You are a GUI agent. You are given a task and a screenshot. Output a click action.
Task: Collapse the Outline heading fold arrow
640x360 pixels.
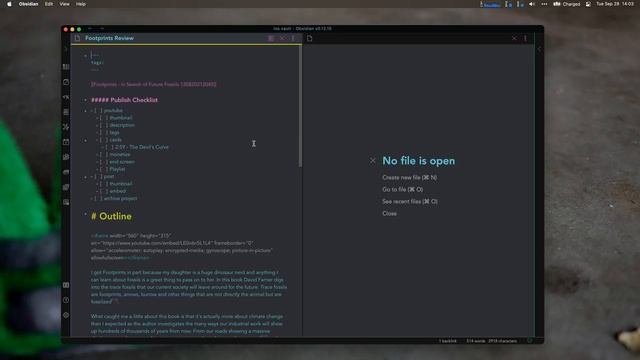click(x=85, y=214)
